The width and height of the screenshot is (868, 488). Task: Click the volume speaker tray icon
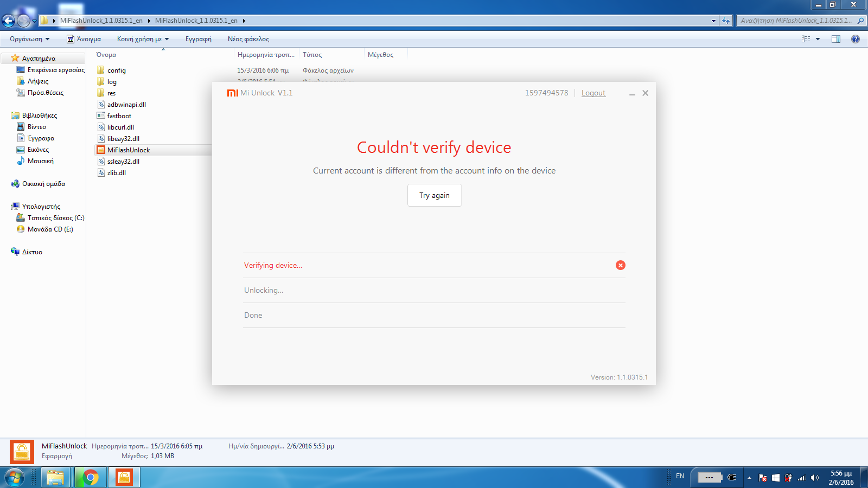pyautogui.click(x=814, y=478)
